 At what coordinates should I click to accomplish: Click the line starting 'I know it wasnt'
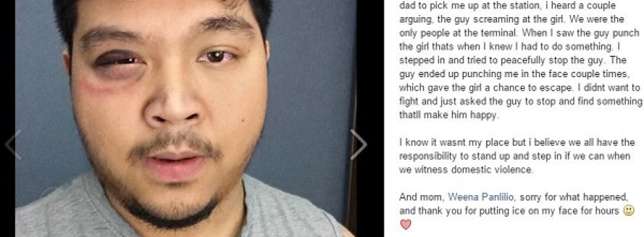[x=517, y=143]
